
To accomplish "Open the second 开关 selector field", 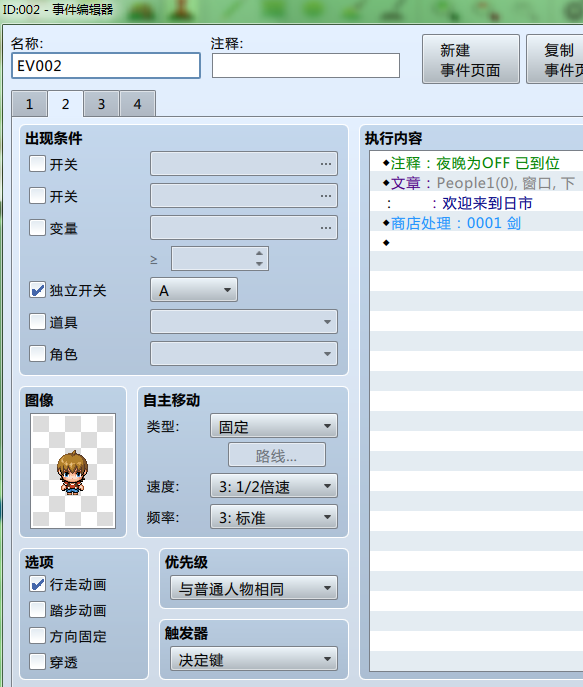I will pyautogui.click(x=244, y=195).
